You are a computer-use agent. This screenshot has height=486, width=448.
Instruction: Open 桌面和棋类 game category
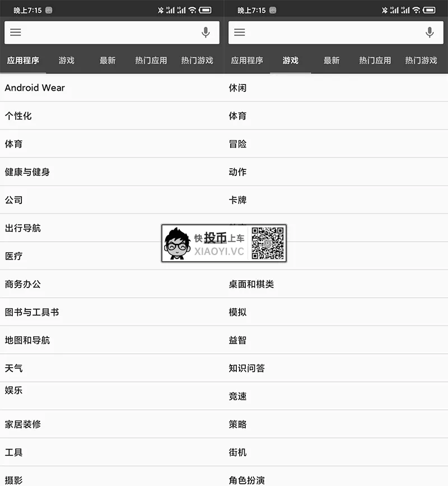pyautogui.click(x=336, y=284)
